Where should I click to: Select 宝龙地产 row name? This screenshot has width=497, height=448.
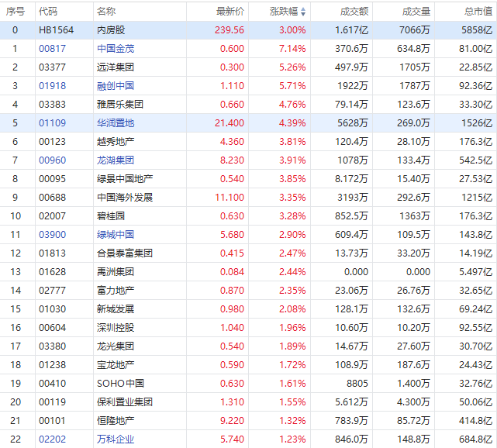[116, 365]
